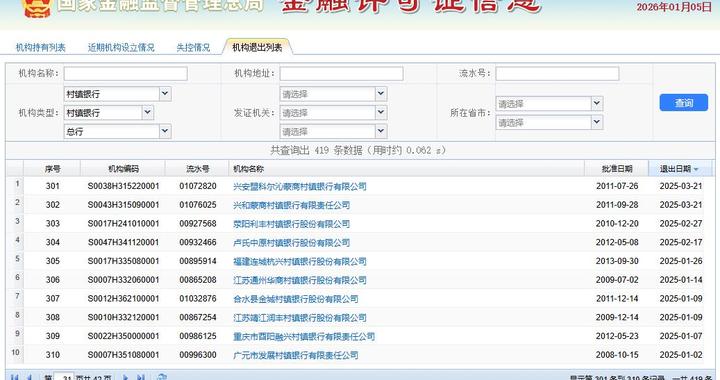Open the 卢氏中原村镇银行股份有限公司 link

[291, 243]
